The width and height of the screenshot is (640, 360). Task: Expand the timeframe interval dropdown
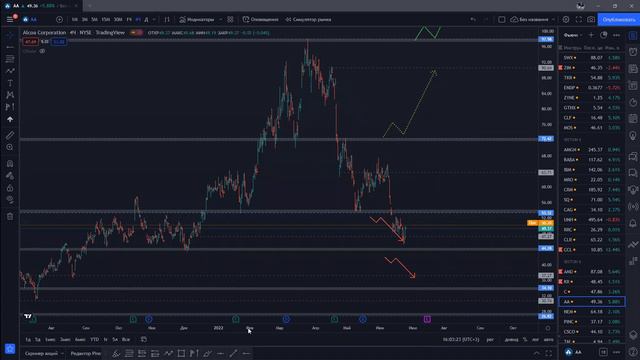click(154, 19)
